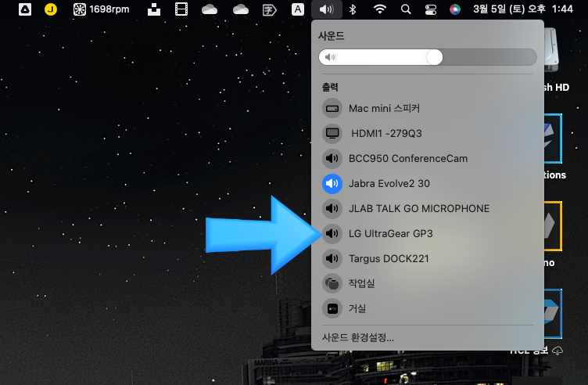This screenshot has width=588, height=385.
Task: Choose Jabra Evolve2 30 output
Action: (428, 183)
